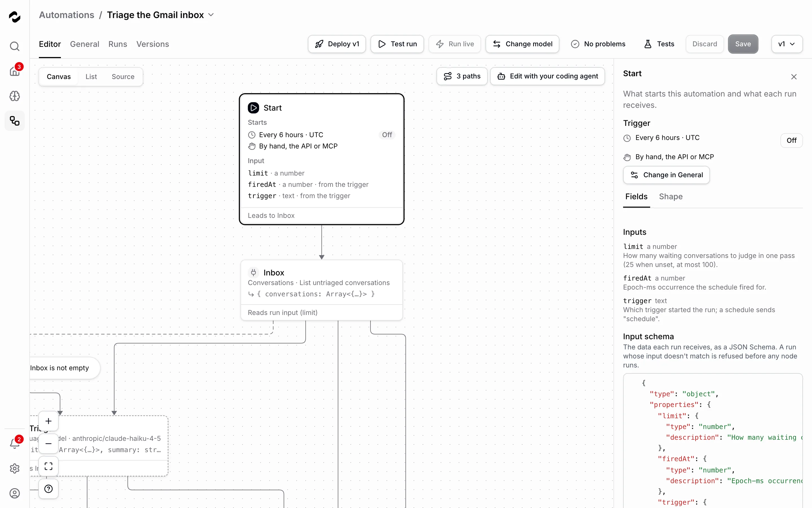Open the user account icon
812x508 pixels.
coord(14,493)
